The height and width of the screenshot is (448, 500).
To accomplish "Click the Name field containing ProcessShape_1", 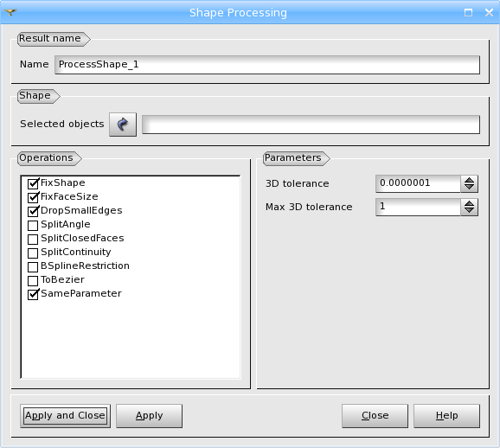I will 267,65.
